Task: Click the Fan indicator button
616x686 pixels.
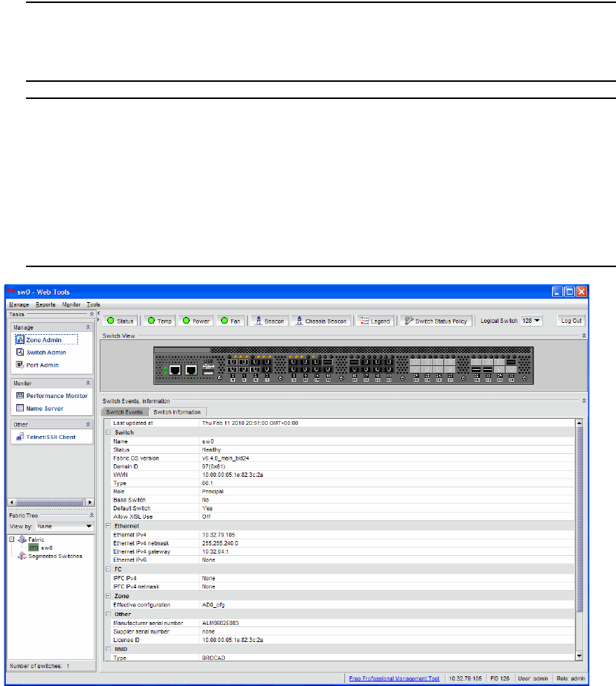Action: 231,321
